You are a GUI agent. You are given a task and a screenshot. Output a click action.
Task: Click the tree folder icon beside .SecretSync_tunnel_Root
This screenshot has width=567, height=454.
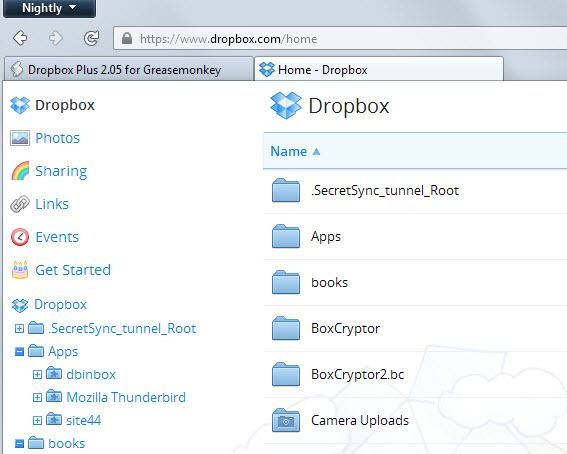(x=36, y=328)
